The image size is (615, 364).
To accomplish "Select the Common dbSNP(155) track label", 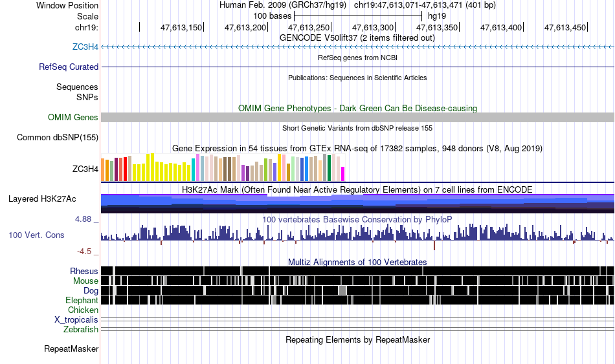I will coord(57,138).
